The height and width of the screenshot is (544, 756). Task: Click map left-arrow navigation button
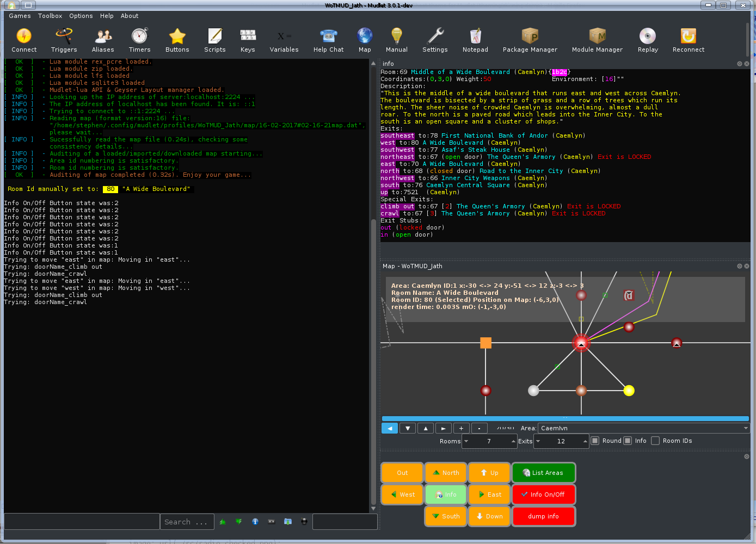(x=390, y=428)
